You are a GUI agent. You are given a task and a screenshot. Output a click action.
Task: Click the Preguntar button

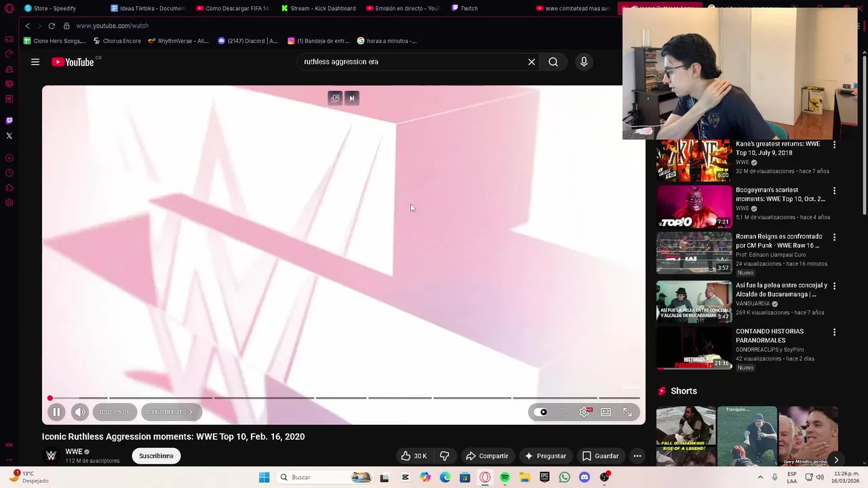click(545, 456)
